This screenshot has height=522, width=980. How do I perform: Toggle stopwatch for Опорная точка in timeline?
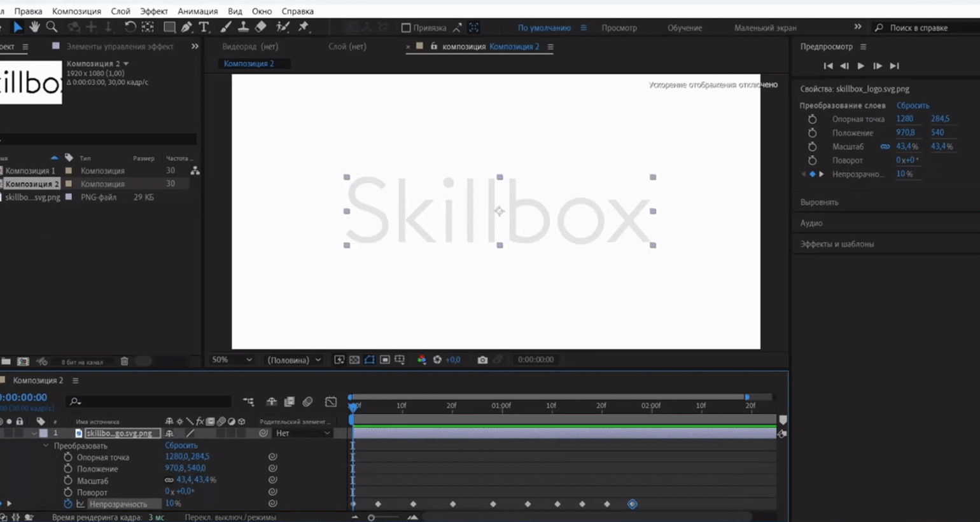pos(68,457)
